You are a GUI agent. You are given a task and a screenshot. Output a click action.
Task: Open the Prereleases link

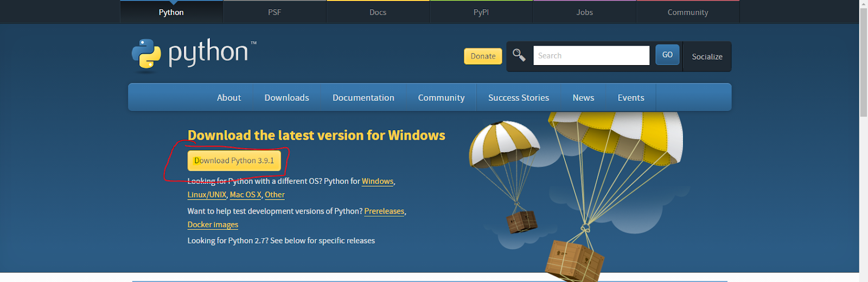point(384,211)
